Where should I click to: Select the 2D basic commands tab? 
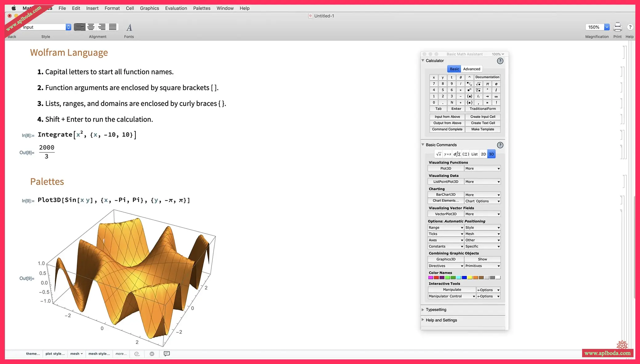[x=483, y=154]
